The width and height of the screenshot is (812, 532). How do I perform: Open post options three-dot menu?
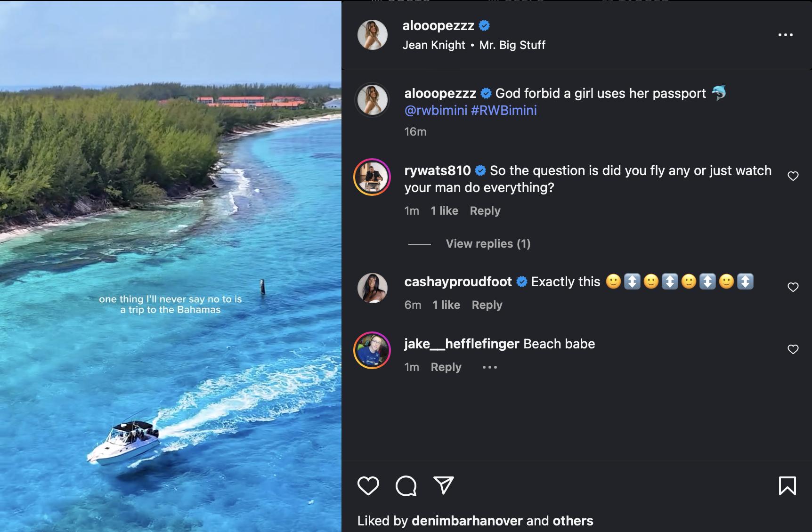[x=785, y=35]
